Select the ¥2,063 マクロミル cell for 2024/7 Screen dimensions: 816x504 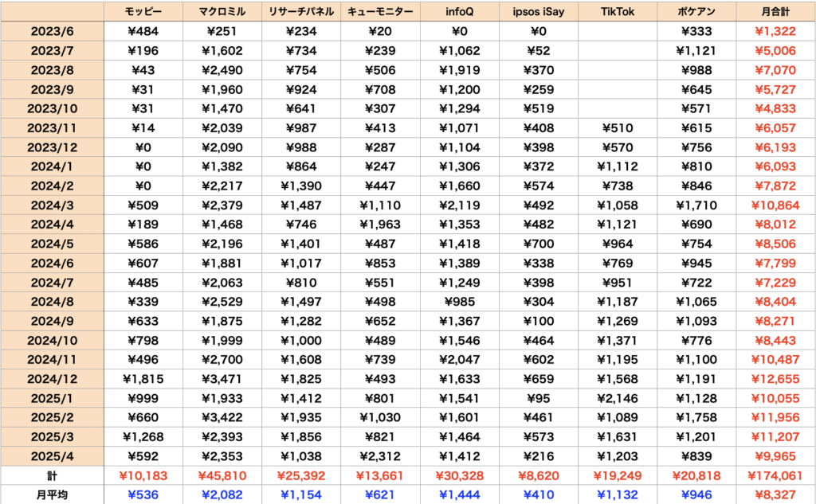[222, 283]
